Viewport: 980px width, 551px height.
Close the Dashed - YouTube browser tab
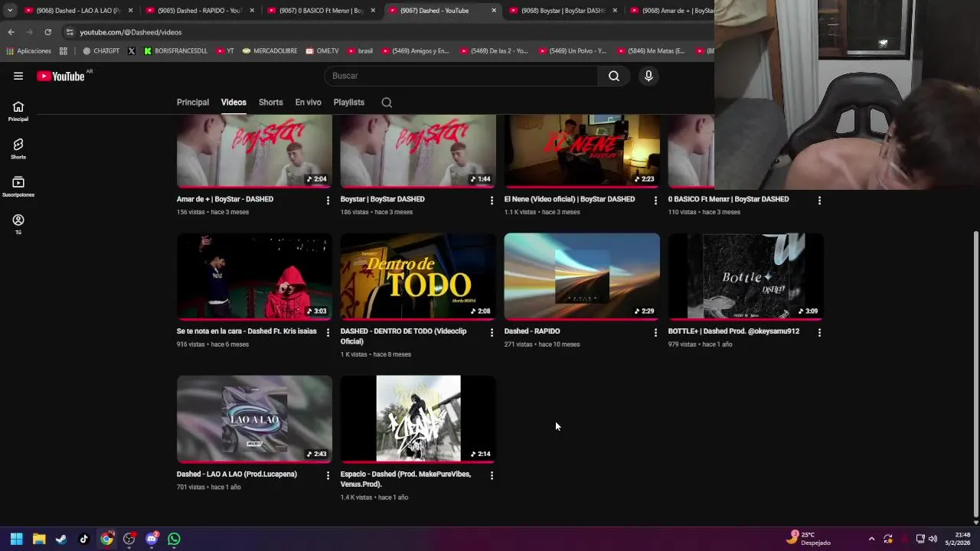(x=494, y=11)
